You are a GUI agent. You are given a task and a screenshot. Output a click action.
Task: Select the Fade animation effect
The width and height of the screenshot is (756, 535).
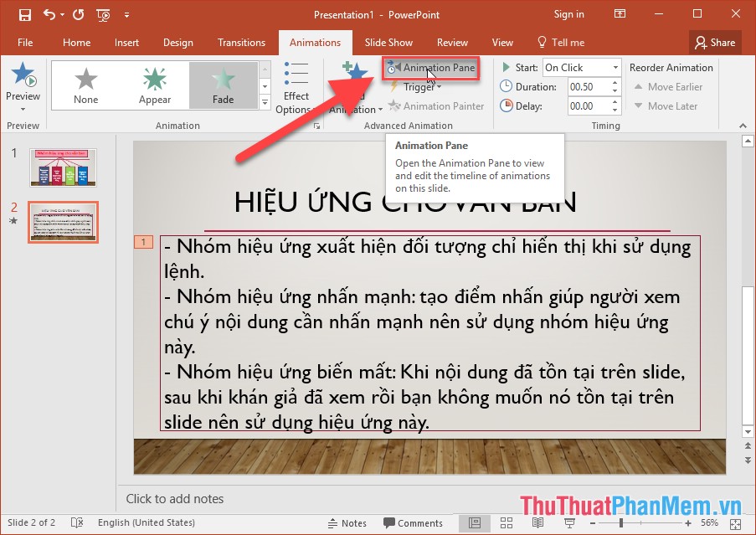(x=224, y=84)
